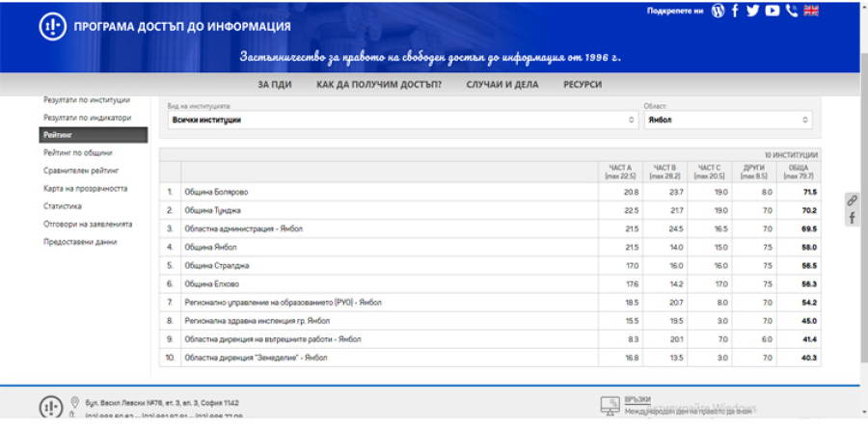
Task: Go to 'РЕСУРСИ' navigation item
Action: (x=583, y=85)
